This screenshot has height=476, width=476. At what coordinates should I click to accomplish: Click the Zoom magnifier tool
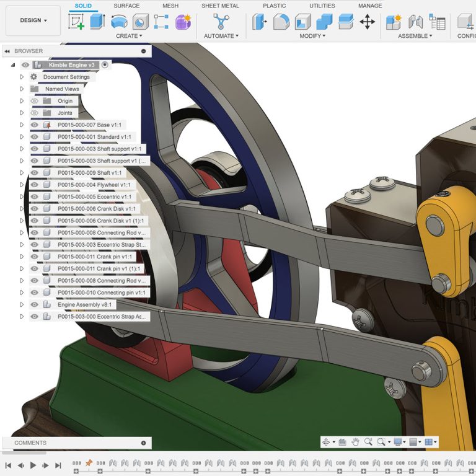tap(369, 442)
